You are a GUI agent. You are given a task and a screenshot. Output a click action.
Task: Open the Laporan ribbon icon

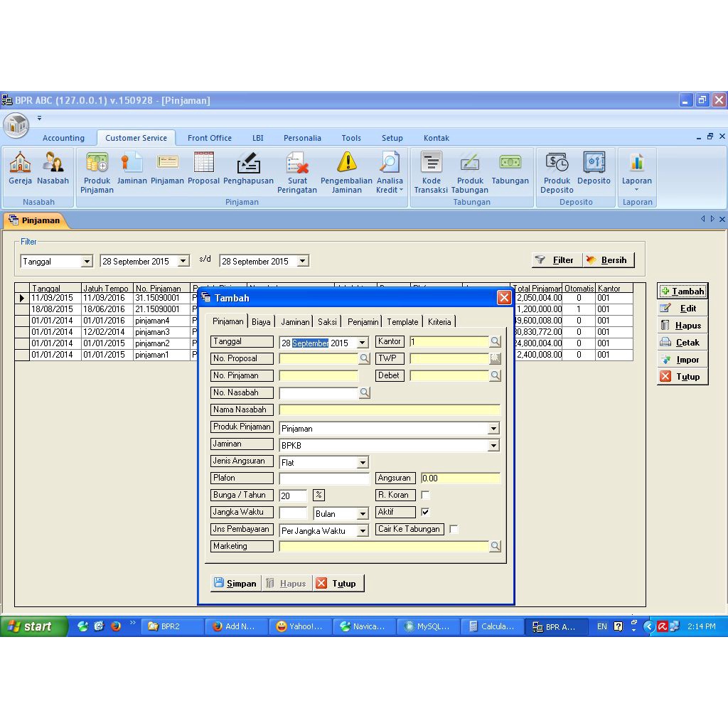(x=636, y=171)
